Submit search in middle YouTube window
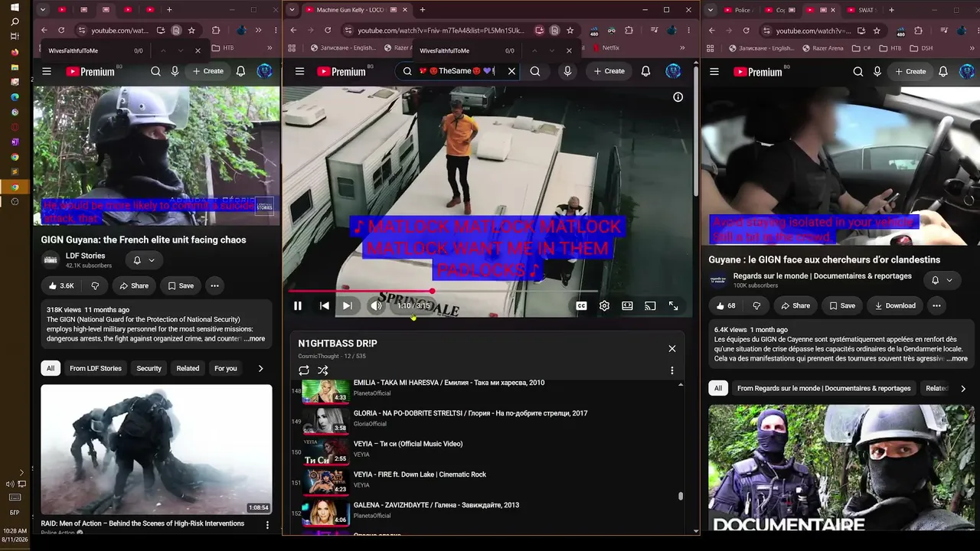The height and width of the screenshot is (551, 980). click(535, 71)
